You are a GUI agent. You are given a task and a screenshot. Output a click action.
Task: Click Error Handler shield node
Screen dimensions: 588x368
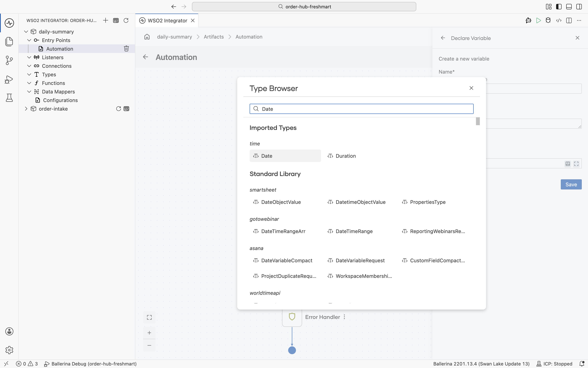292,317
